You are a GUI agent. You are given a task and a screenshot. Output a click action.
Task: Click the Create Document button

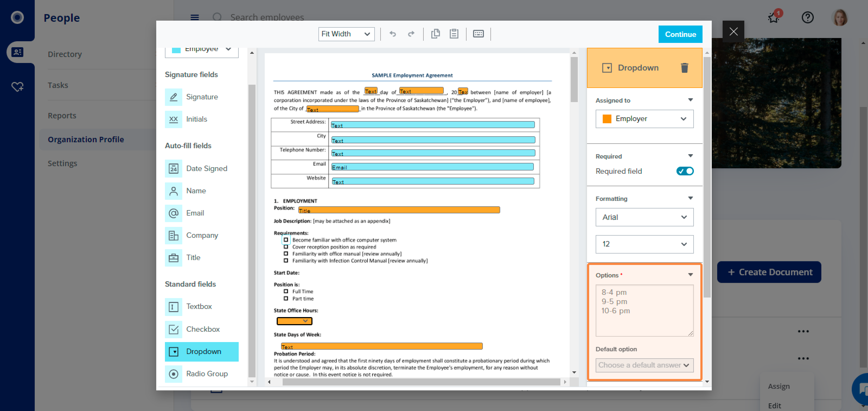point(769,272)
